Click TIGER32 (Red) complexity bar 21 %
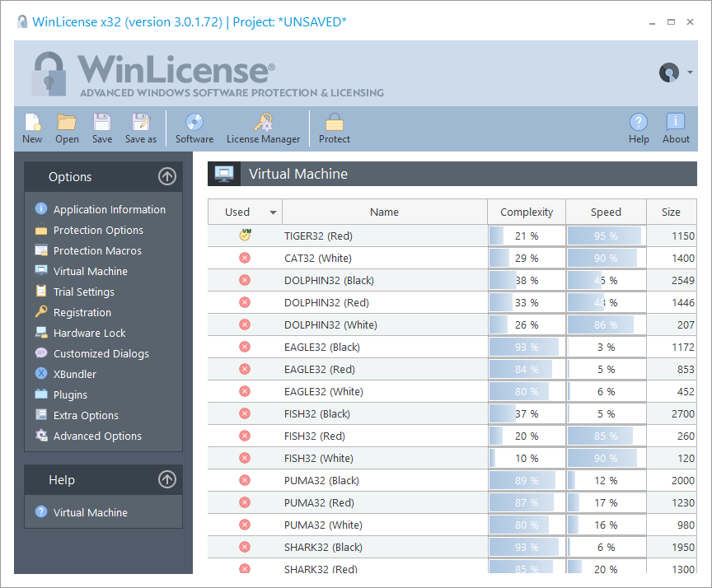Viewport: 712px width, 588px height. tap(527, 236)
